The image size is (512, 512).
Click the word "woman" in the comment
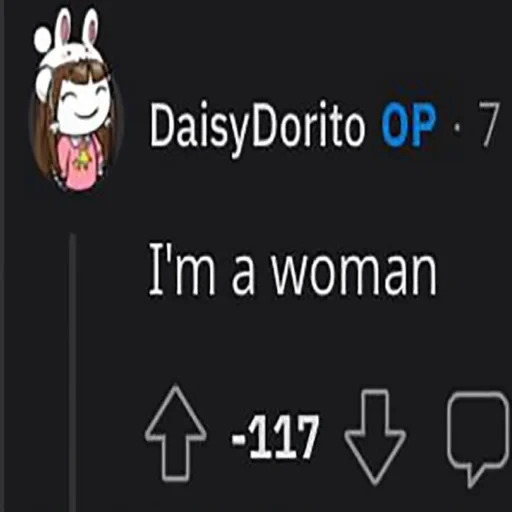[354, 272]
